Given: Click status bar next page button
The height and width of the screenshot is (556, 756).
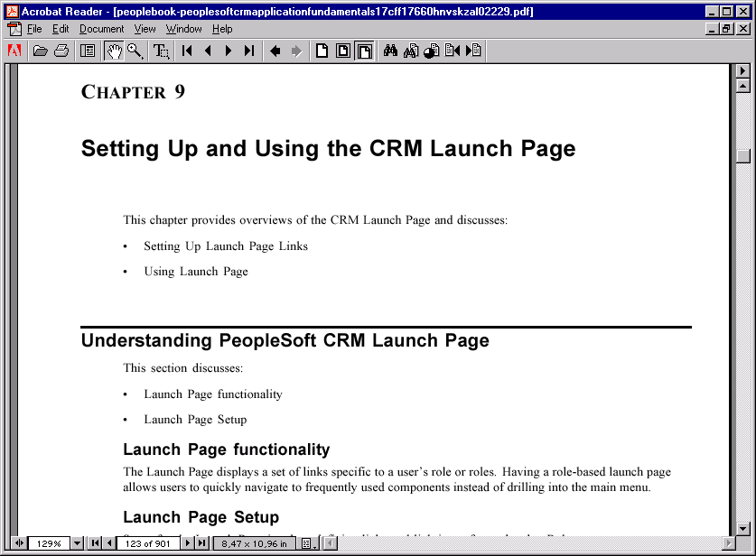Looking at the screenshot, I should (x=187, y=543).
